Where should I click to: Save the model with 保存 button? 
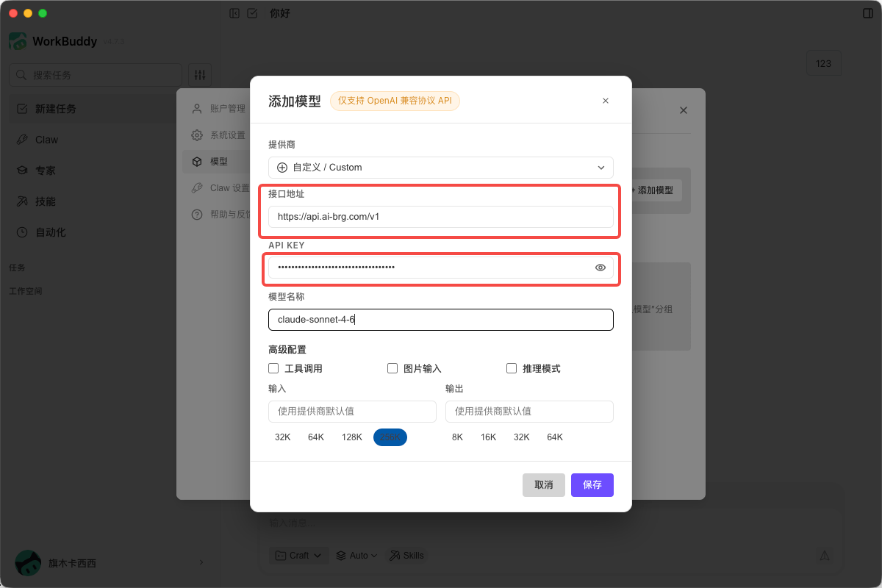pyautogui.click(x=592, y=484)
